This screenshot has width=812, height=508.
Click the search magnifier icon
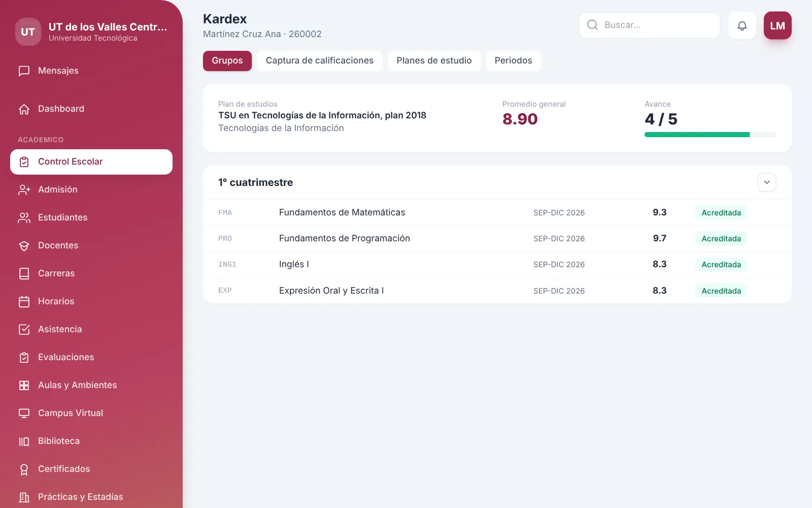coord(592,25)
